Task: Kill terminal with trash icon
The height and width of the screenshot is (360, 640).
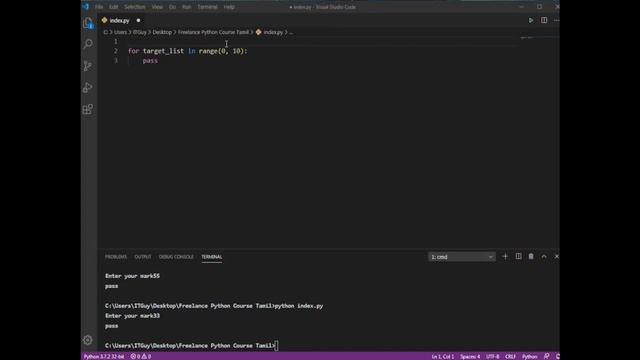Action: point(531,257)
